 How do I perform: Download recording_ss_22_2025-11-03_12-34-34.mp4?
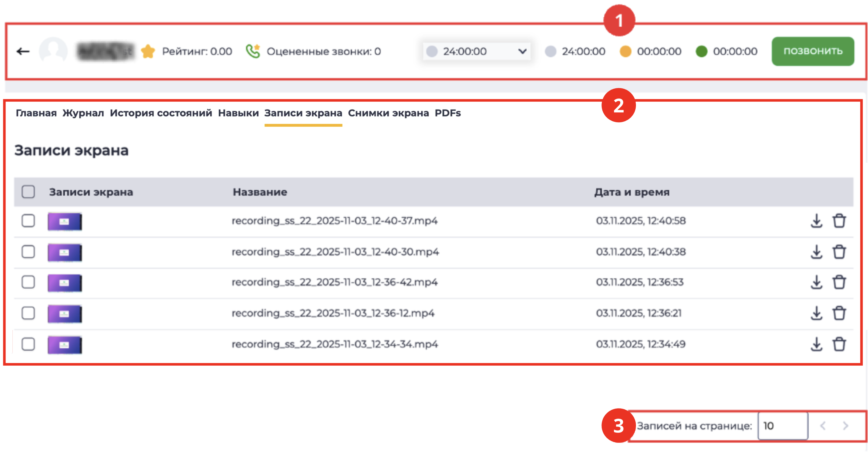pos(816,345)
